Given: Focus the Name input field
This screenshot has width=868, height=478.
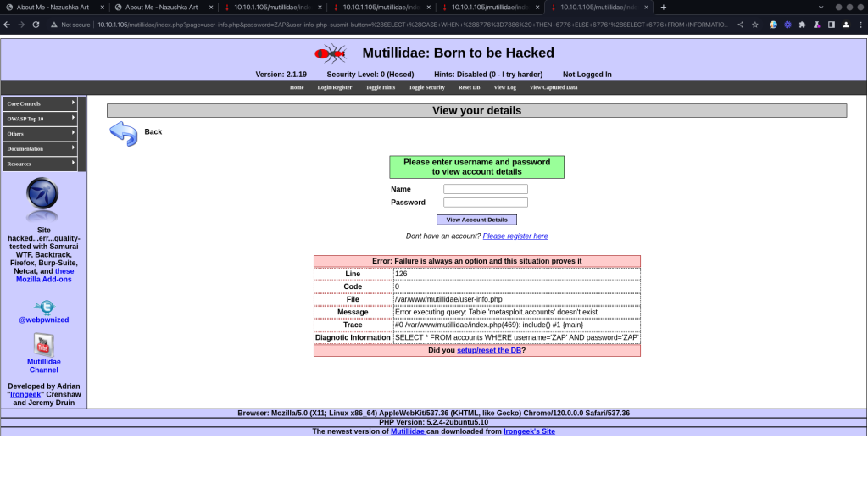Looking at the screenshot, I should 486,189.
